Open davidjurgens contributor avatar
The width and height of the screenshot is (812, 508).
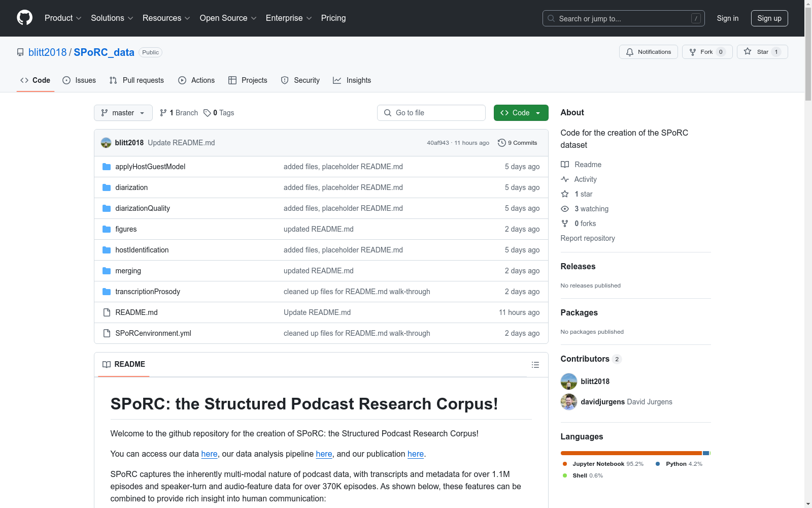569,402
